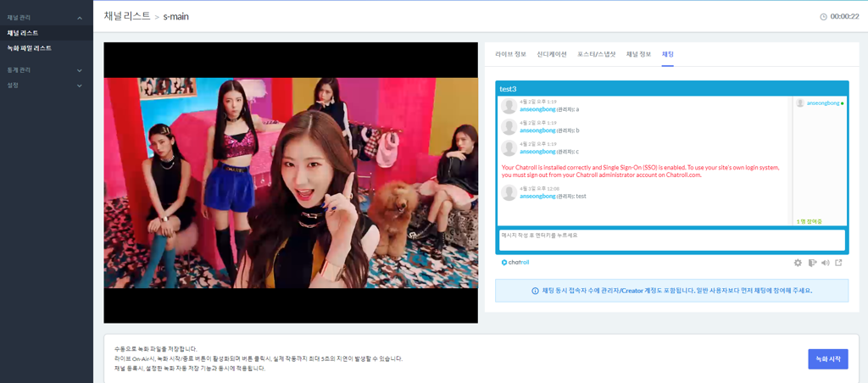Click the live video player preview
The width and height of the screenshot is (868, 383).
pos(291,182)
